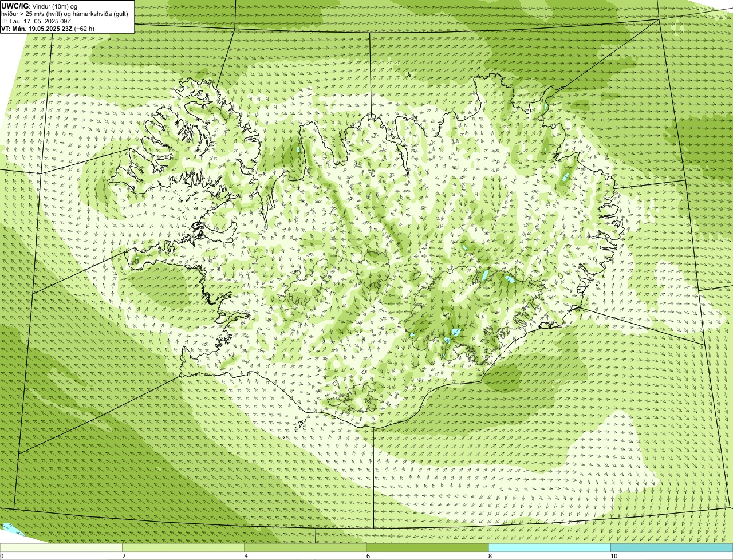The image size is (733, 560).
Task: Click the scale label '4' on the color bar
Action: point(246,556)
